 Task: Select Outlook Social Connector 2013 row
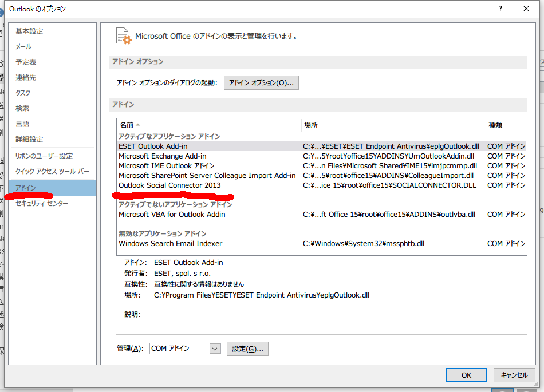tap(322, 185)
